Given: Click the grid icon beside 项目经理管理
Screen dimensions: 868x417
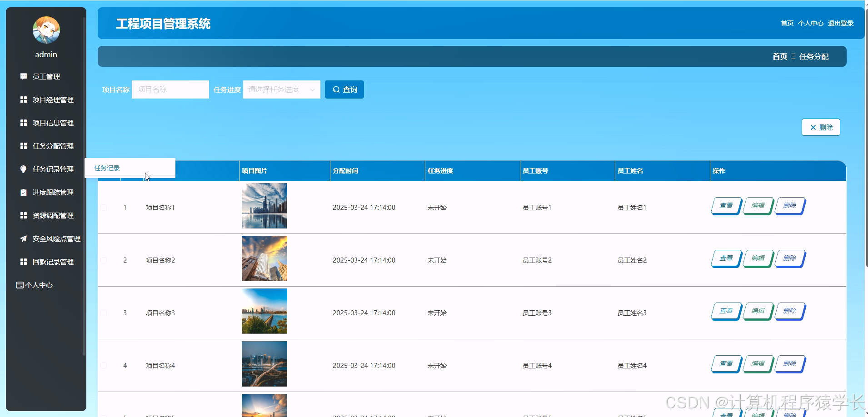Looking at the screenshot, I should coord(24,99).
